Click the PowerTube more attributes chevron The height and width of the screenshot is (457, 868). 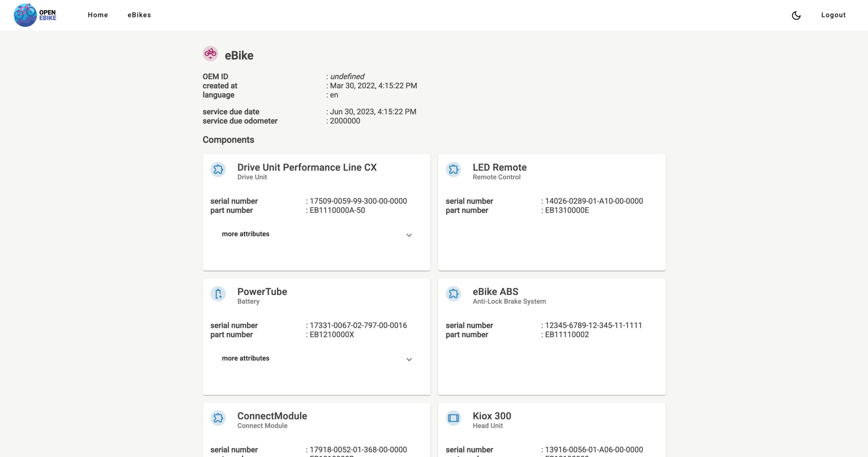tap(409, 359)
